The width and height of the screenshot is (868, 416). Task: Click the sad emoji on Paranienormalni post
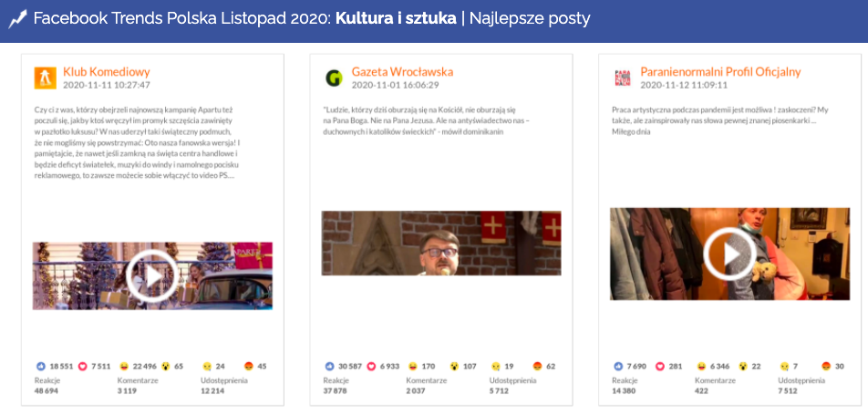pyautogui.click(x=785, y=366)
